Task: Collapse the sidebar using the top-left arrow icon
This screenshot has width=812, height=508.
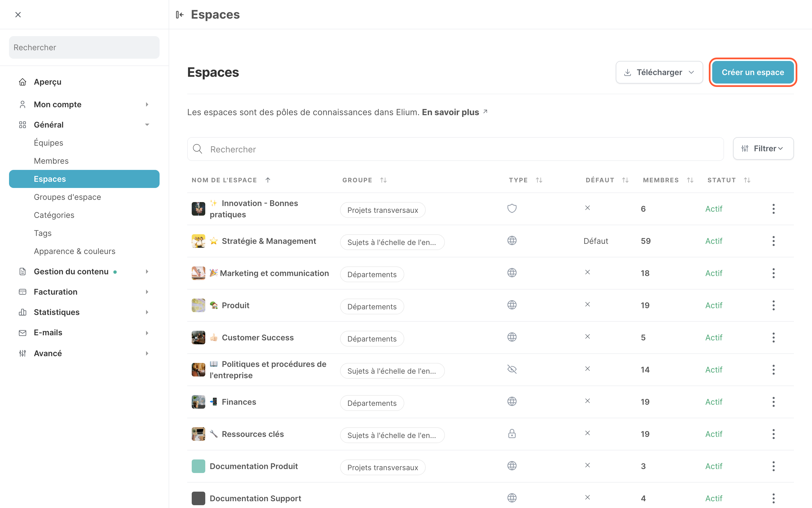Action: pyautogui.click(x=180, y=14)
